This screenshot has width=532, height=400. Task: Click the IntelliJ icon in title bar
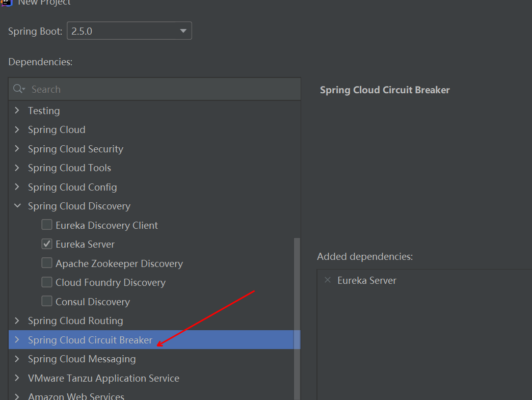pyautogui.click(x=7, y=3)
